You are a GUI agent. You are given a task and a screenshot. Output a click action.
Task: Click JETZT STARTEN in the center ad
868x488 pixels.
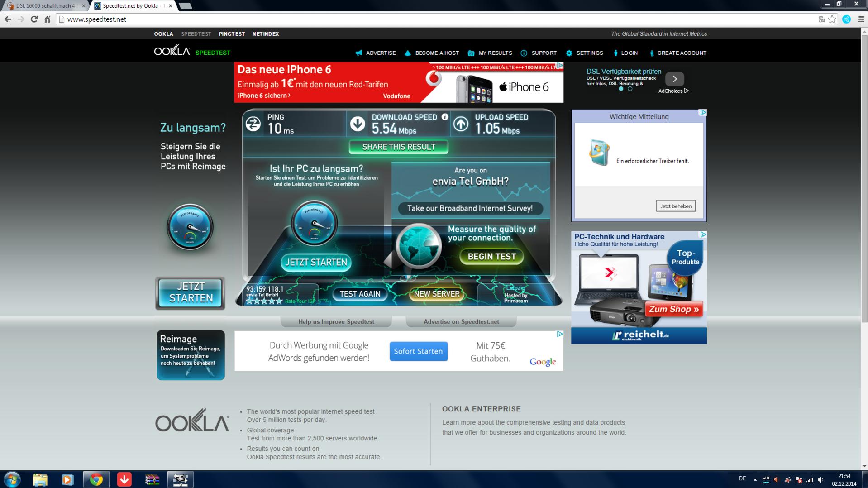[x=316, y=263]
